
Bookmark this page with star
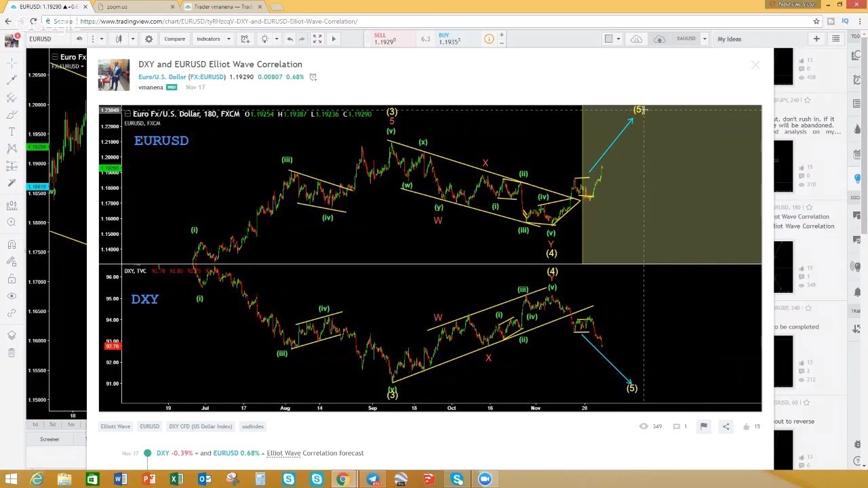(816, 21)
